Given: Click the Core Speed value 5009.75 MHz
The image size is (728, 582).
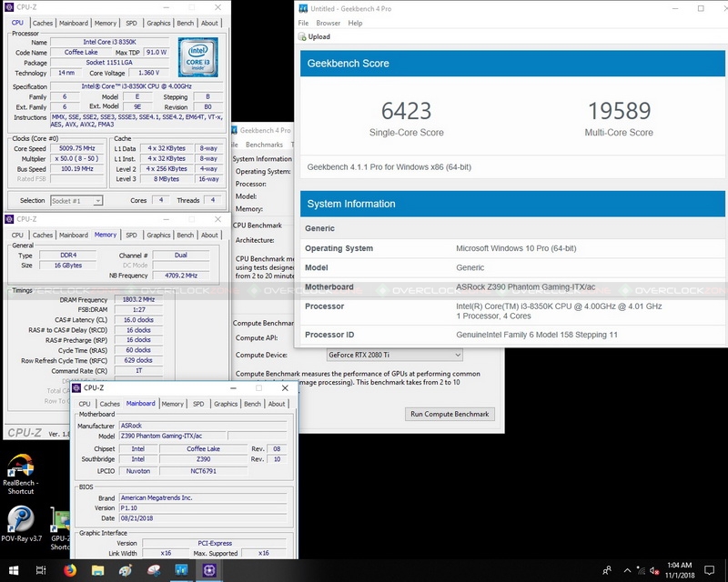Looking at the screenshot, I should 77,148.
